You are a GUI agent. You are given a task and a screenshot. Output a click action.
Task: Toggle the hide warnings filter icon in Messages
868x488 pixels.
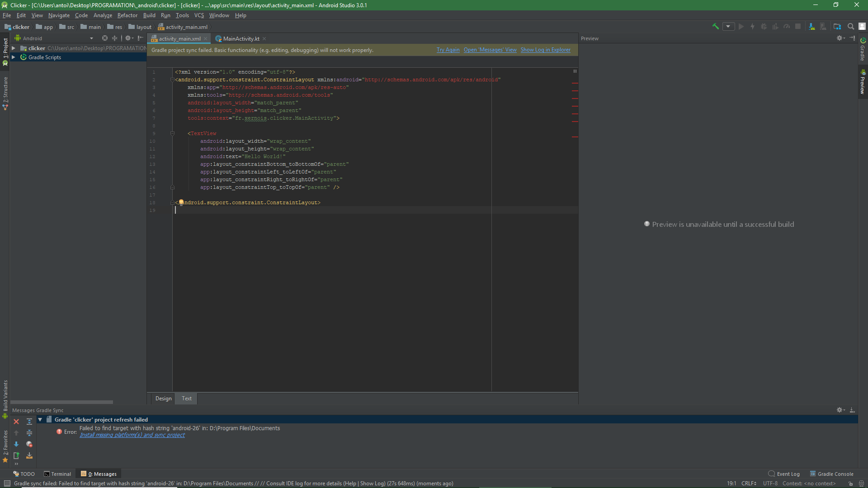29,444
